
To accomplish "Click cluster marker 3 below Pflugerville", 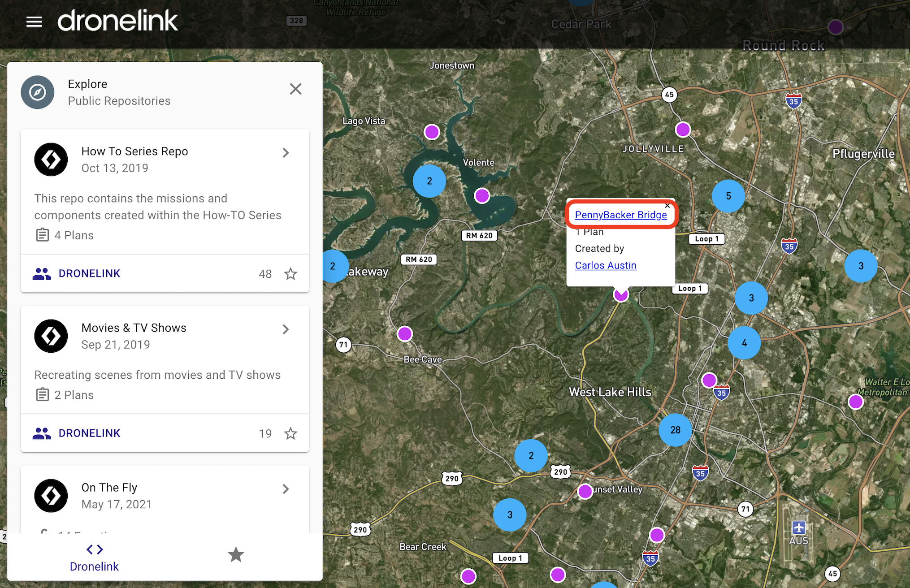I will pos(861,266).
